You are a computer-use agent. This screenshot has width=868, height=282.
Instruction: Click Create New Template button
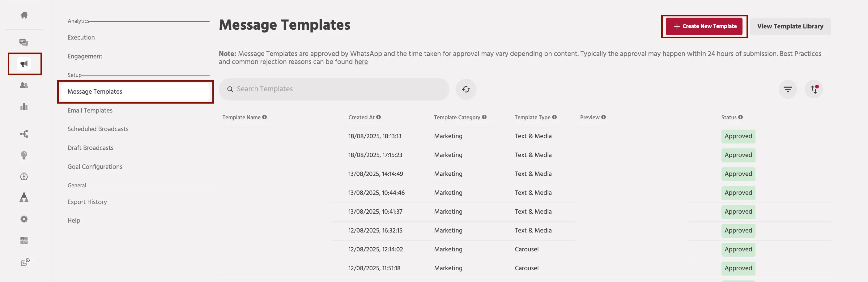(704, 26)
